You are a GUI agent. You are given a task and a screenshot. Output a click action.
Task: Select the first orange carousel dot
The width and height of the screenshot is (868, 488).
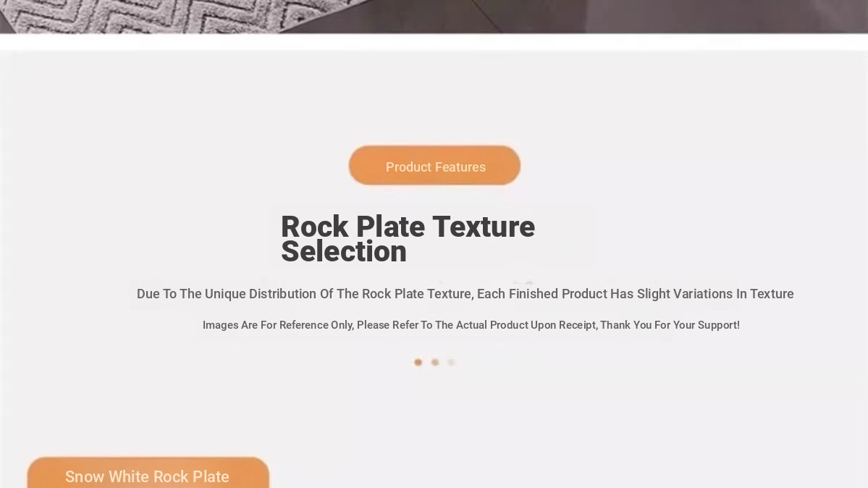pos(418,362)
